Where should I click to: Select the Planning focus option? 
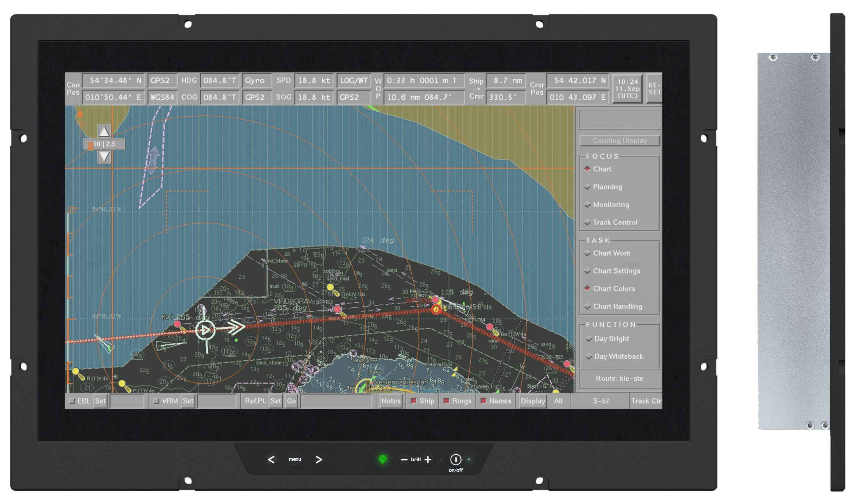607,187
